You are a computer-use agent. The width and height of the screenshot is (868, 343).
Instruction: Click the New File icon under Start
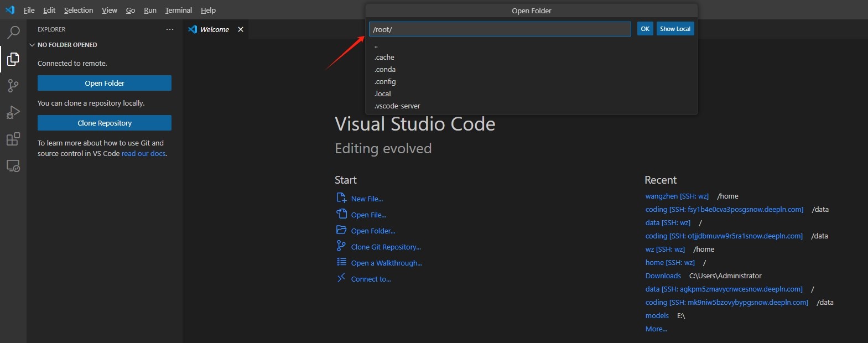[341, 198]
